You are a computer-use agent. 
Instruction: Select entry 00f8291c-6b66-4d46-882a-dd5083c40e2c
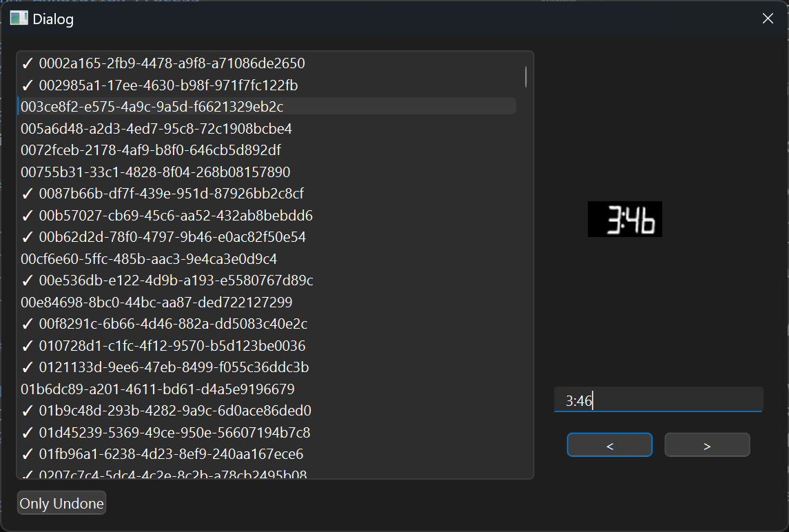[x=267, y=324]
